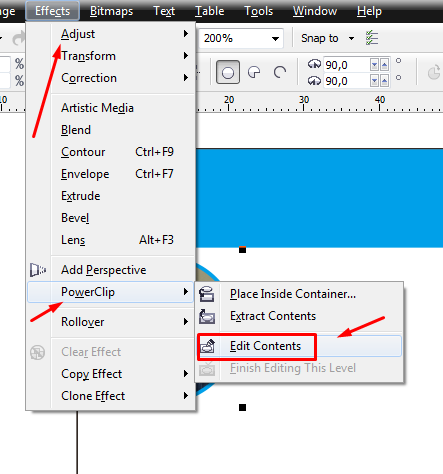Click the direction icon in property bar
This screenshot has height=474, width=443.
click(x=434, y=72)
